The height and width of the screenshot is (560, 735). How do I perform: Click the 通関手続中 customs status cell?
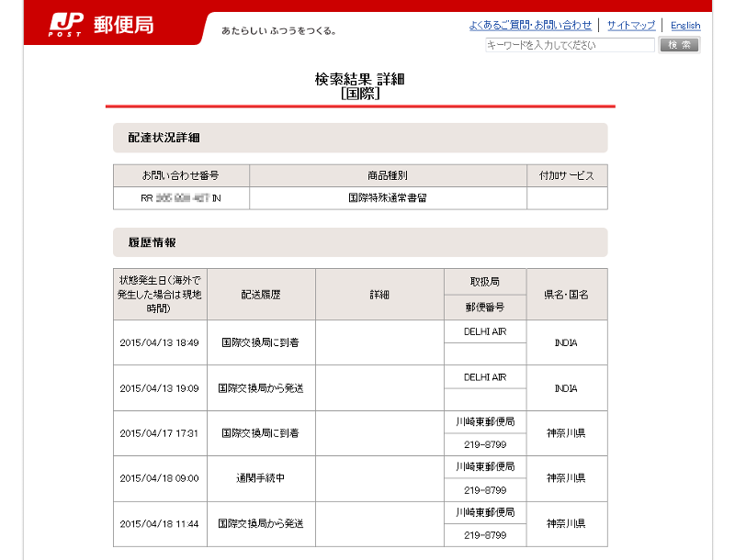click(260, 478)
